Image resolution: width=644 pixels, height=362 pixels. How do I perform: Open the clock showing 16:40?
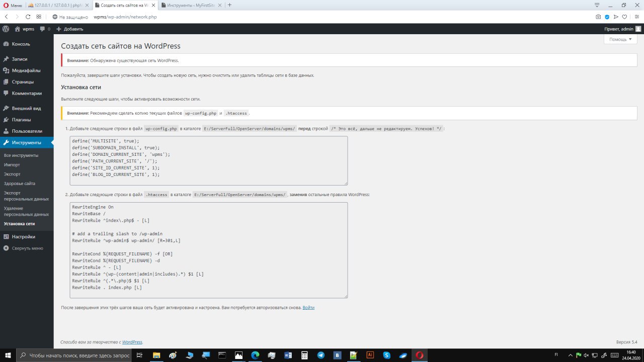(631, 355)
